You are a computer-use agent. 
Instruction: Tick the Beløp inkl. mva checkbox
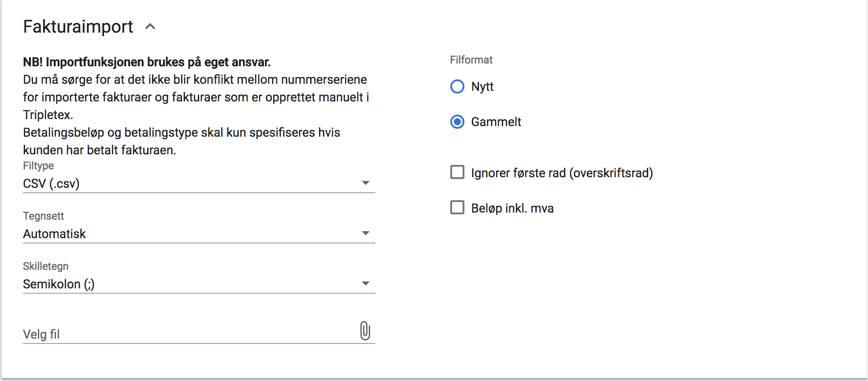coord(457,208)
